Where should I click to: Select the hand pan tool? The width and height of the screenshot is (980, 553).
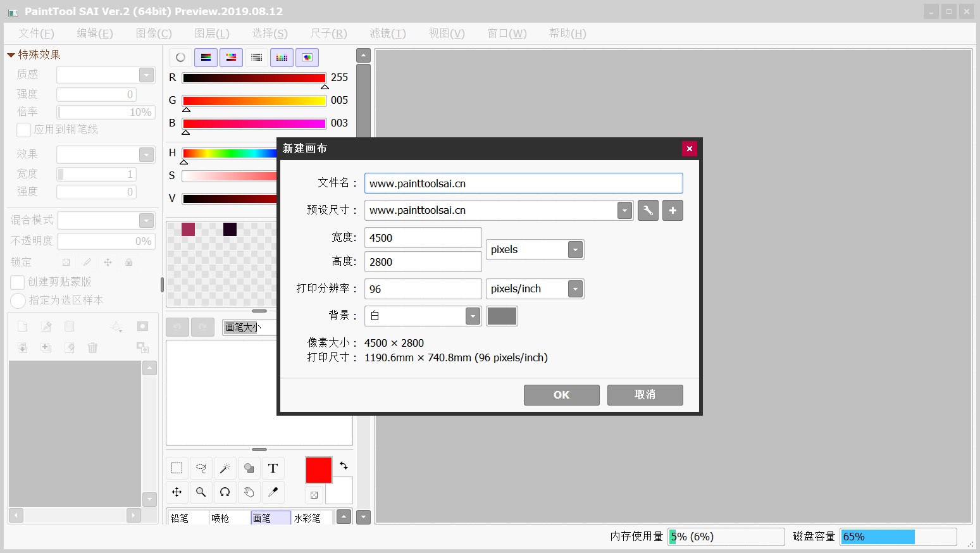(x=249, y=492)
